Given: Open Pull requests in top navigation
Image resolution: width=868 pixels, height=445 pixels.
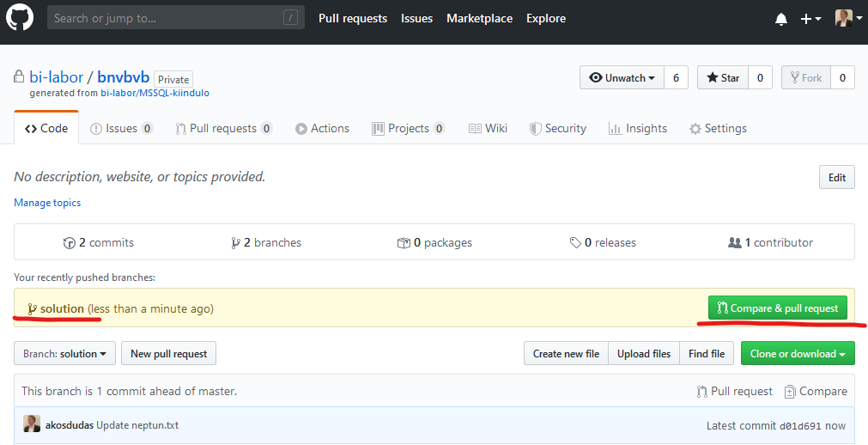Looking at the screenshot, I should click(x=353, y=18).
